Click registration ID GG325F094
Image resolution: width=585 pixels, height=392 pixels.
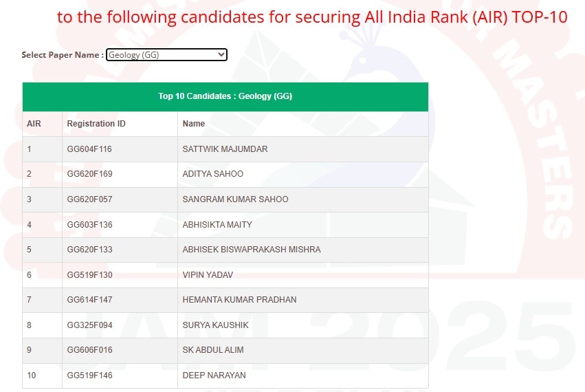(89, 325)
